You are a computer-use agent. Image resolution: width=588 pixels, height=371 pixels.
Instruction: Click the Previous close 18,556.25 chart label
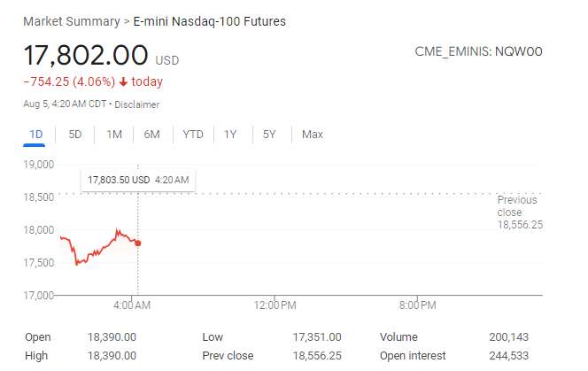click(519, 213)
